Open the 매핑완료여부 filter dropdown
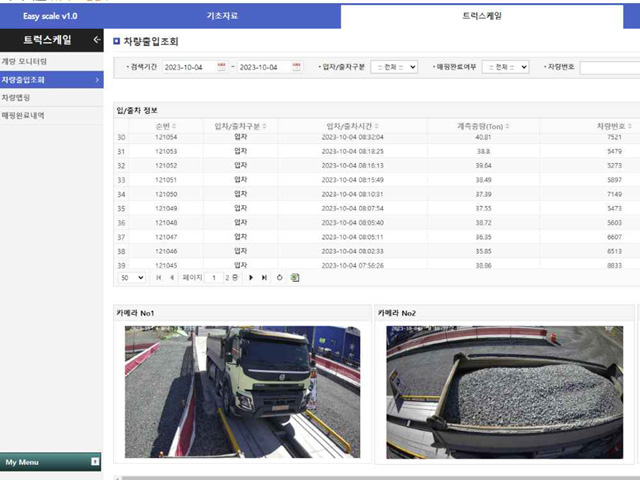 click(505, 67)
